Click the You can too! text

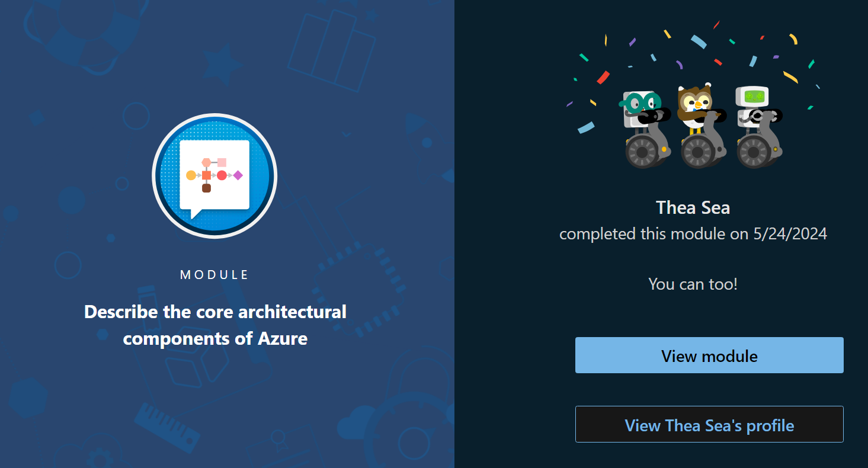tap(692, 284)
